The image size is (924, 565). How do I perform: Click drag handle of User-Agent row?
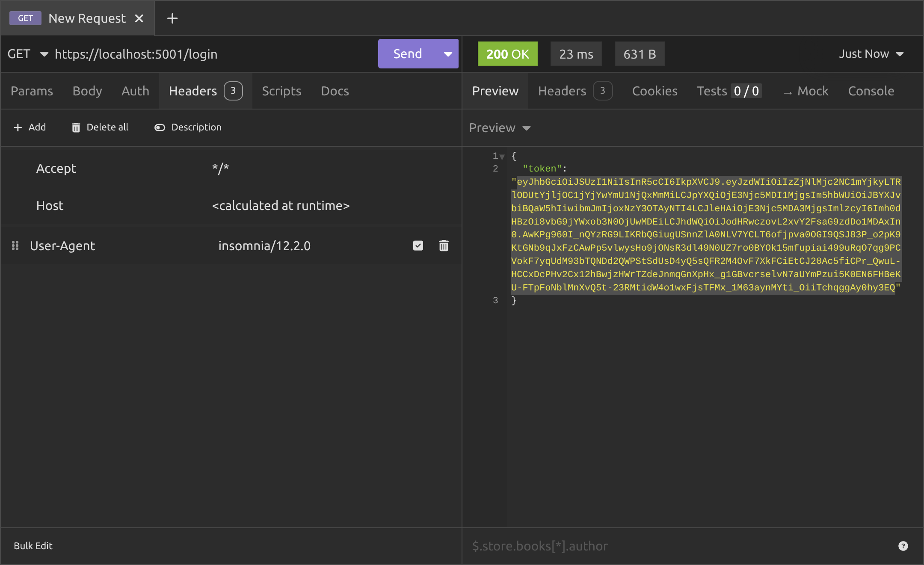(x=15, y=246)
